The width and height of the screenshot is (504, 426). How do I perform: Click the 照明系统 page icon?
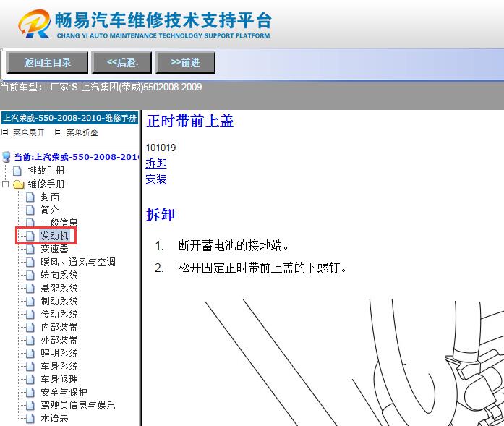30,354
